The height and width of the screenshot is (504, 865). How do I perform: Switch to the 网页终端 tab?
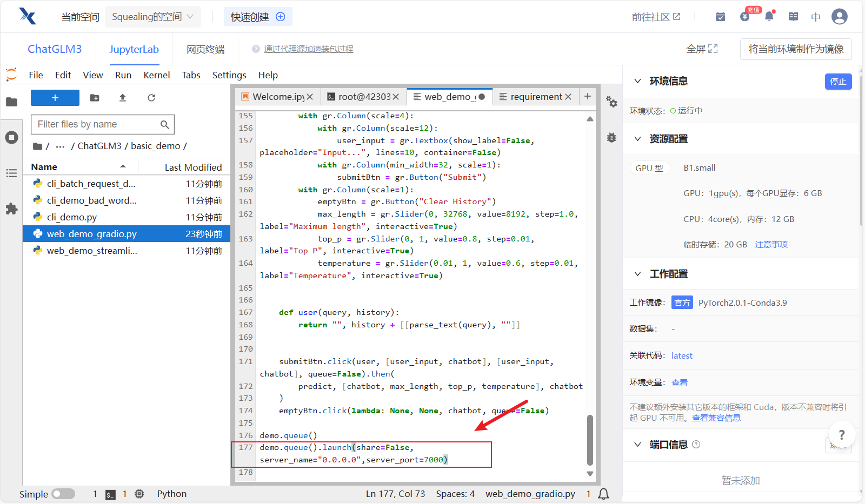[x=205, y=50]
